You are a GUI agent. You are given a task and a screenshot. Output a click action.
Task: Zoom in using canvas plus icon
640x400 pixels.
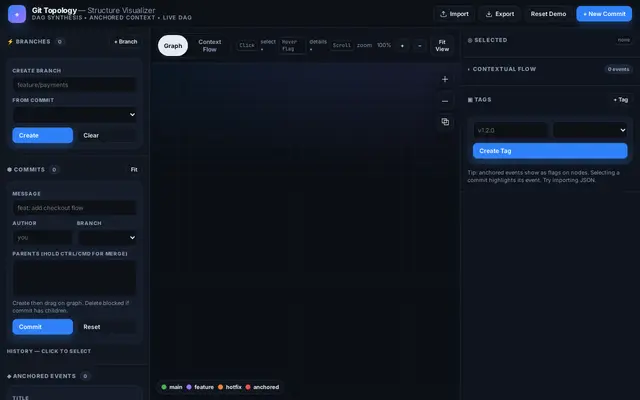pyautogui.click(x=445, y=79)
